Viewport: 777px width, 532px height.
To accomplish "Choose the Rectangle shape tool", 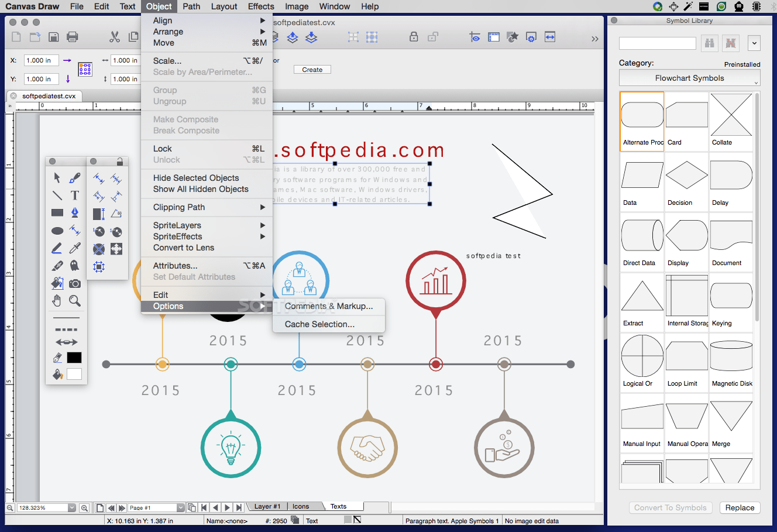I will pos(57,213).
